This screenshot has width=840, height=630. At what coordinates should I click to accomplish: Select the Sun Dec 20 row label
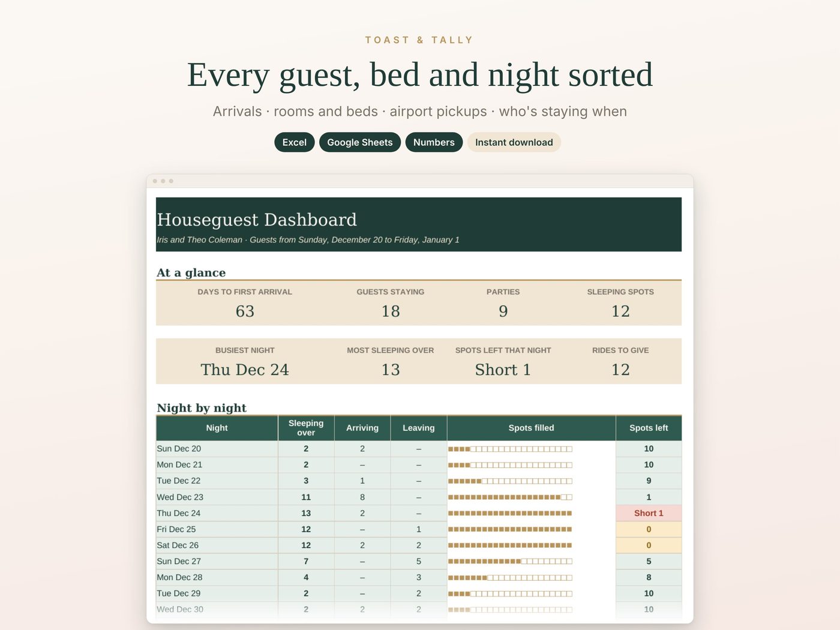coord(179,449)
